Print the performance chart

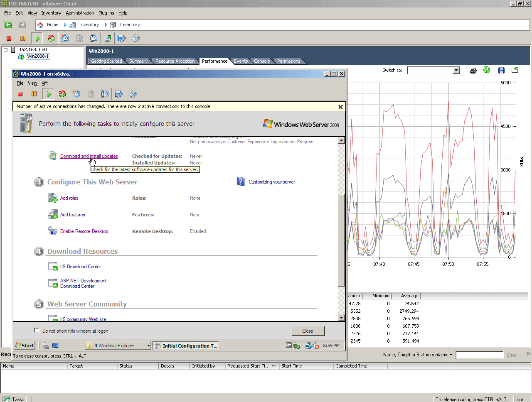click(x=473, y=70)
